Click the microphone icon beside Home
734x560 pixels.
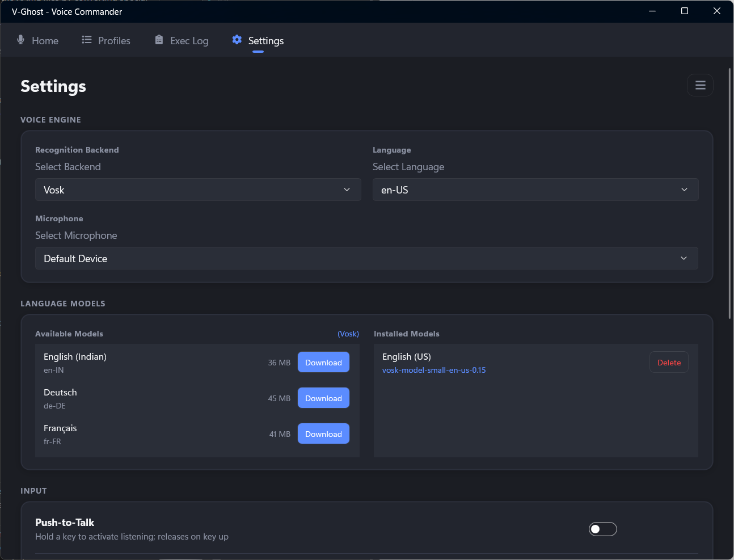point(21,40)
